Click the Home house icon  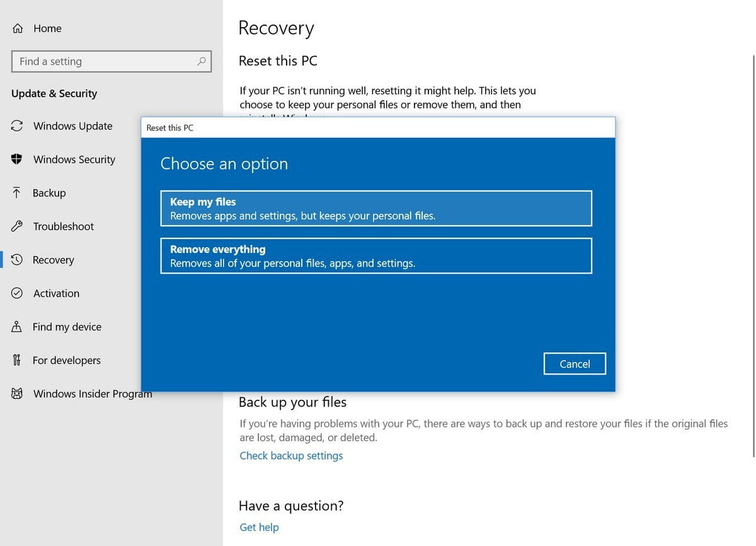[x=18, y=28]
